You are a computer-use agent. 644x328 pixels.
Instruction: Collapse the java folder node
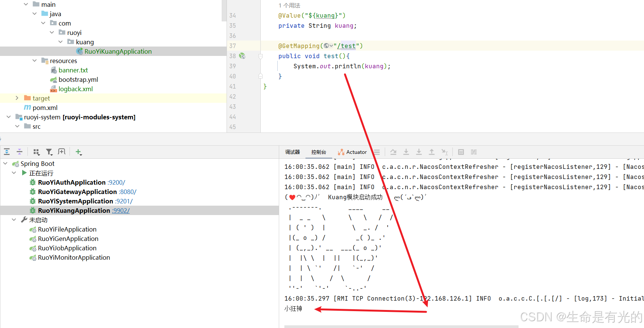pos(35,14)
